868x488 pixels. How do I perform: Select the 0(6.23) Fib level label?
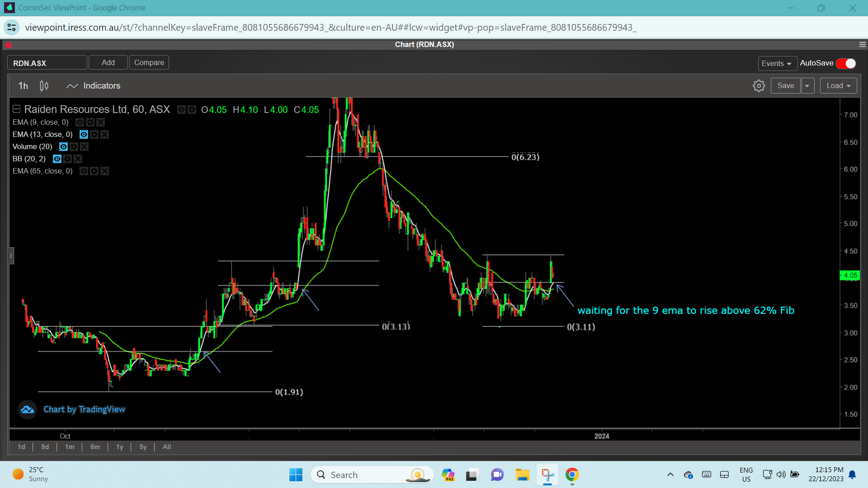525,157
